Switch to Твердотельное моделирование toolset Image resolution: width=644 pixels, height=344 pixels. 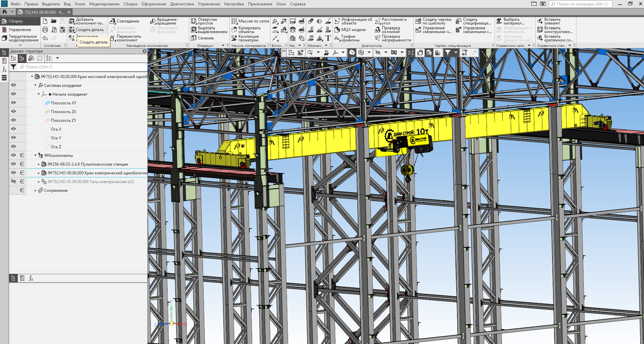click(20, 38)
